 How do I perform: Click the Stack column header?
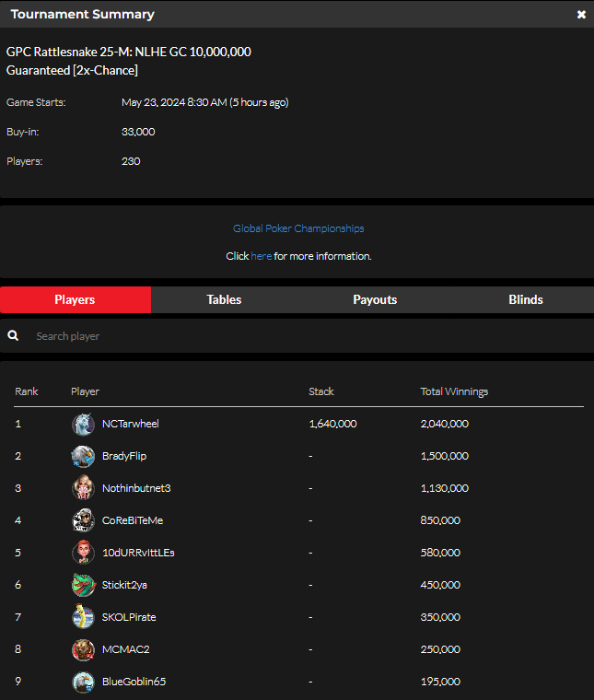click(321, 391)
